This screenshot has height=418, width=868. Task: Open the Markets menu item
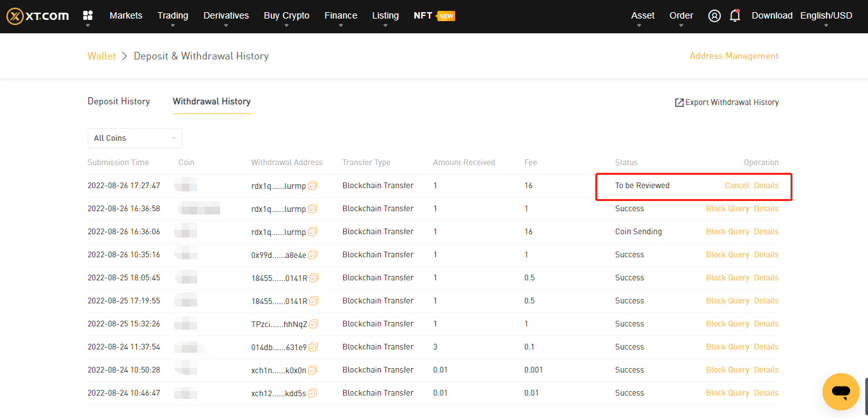tap(126, 15)
